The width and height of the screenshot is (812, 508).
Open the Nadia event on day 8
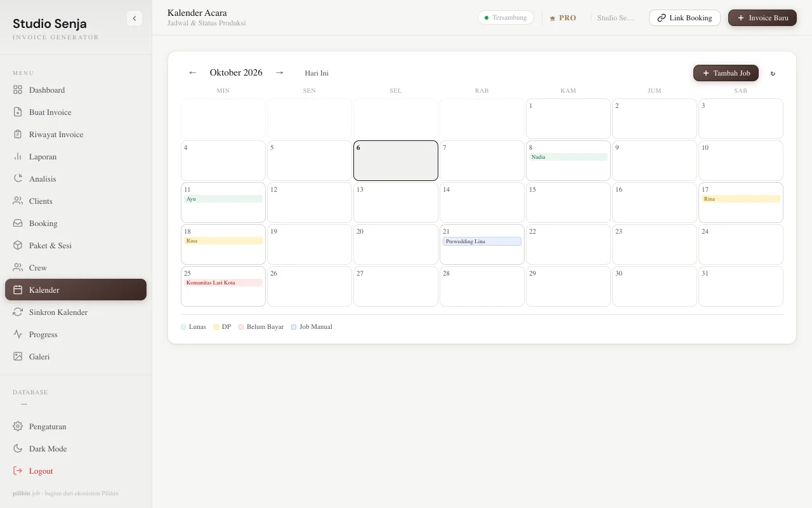click(568, 157)
